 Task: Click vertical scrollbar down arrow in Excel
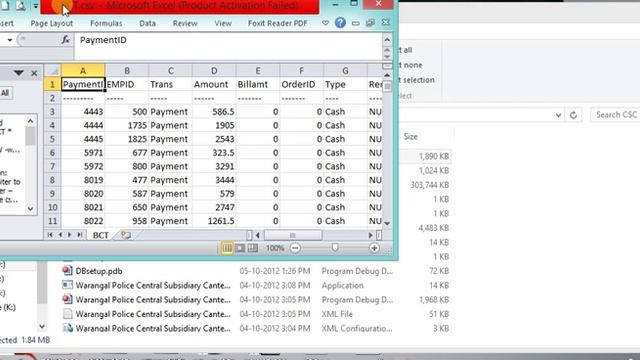click(387, 224)
